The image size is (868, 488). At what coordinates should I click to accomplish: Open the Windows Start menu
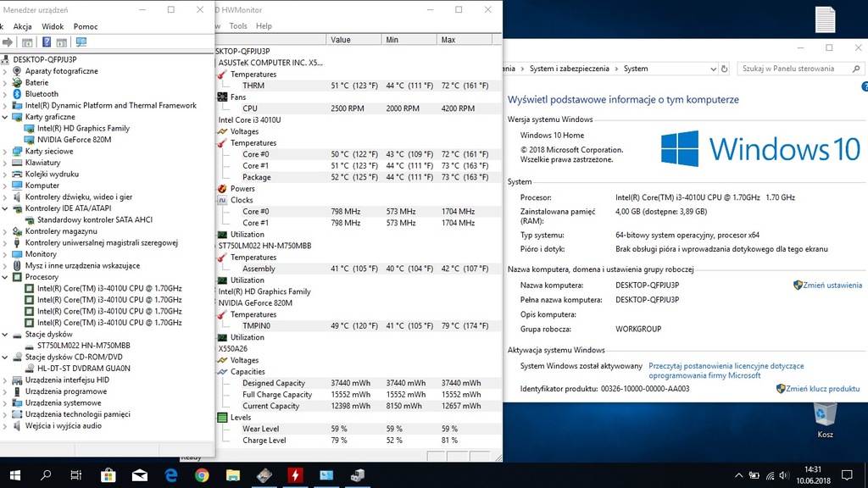click(15, 475)
